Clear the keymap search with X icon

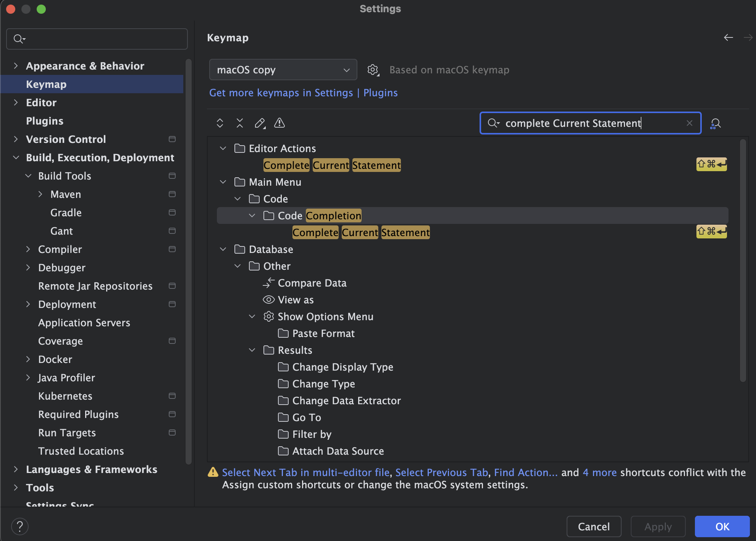click(689, 123)
